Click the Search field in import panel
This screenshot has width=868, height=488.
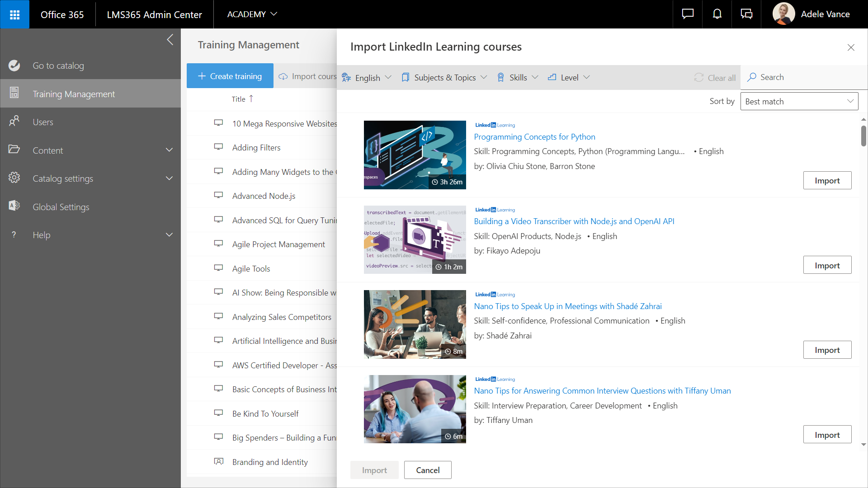coord(805,77)
